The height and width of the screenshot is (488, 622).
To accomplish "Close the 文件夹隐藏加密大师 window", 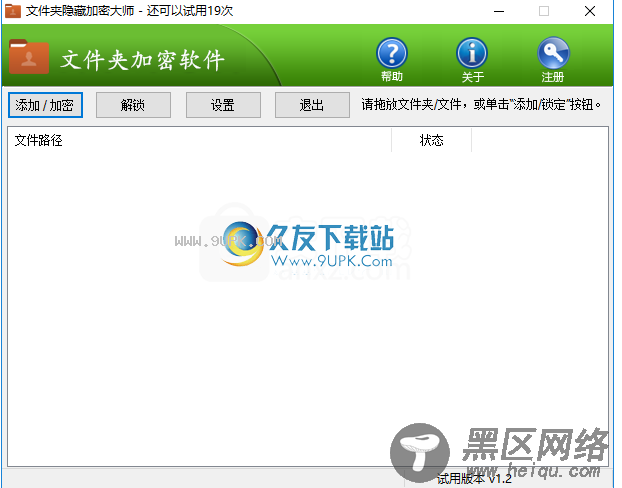I will (x=590, y=11).
